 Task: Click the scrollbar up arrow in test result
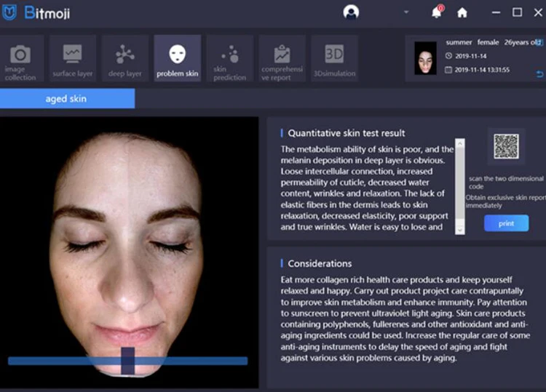click(460, 143)
